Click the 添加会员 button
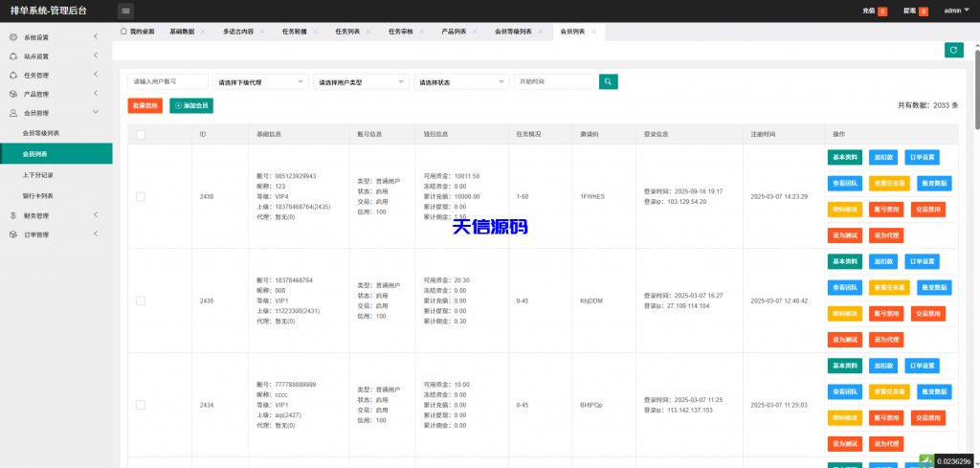Image resolution: width=980 pixels, height=468 pixels. coord(191,105)
